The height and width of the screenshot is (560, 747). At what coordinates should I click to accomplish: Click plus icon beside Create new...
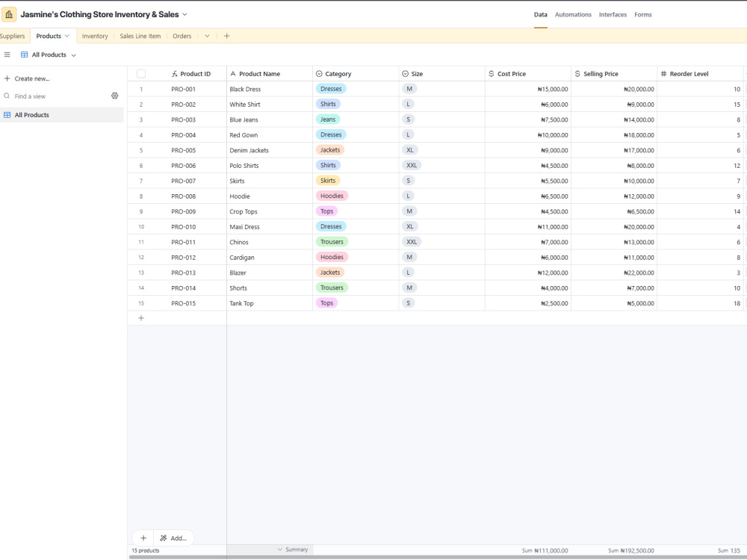pyautogui.click(x=7, y=78)
